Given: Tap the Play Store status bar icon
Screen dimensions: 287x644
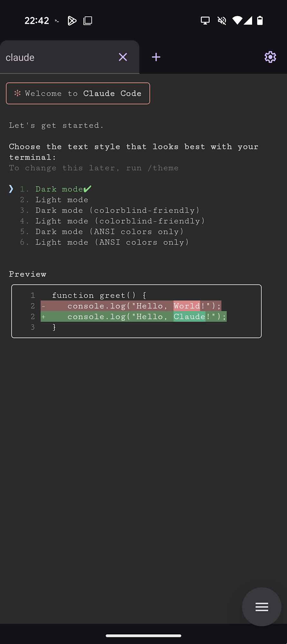Looking at the screenshot, I should click(x=72, y=21).
